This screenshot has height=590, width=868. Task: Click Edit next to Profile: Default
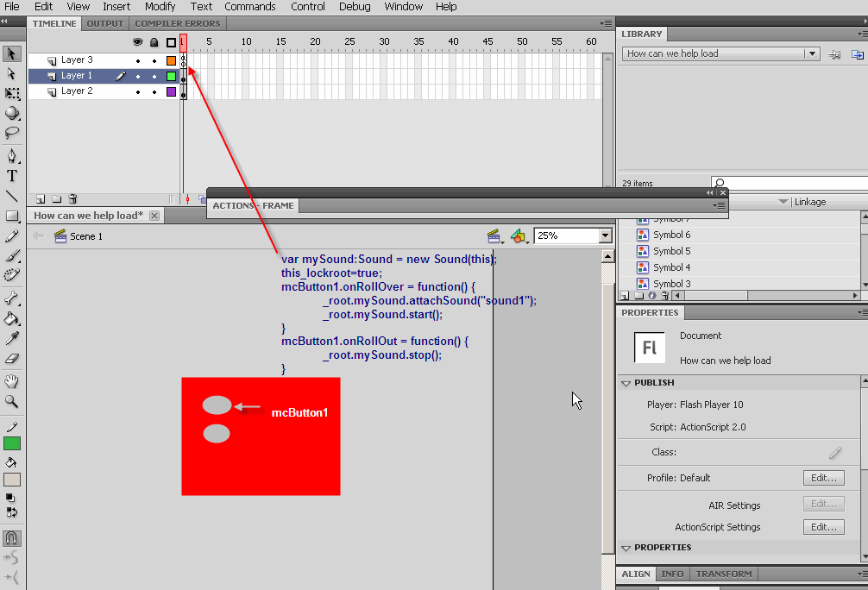pos(823,477)
